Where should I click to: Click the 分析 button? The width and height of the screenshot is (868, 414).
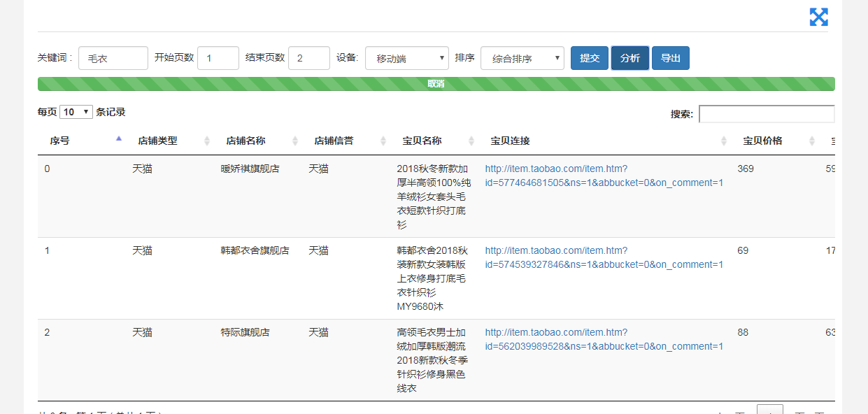(x=629, y=58)
